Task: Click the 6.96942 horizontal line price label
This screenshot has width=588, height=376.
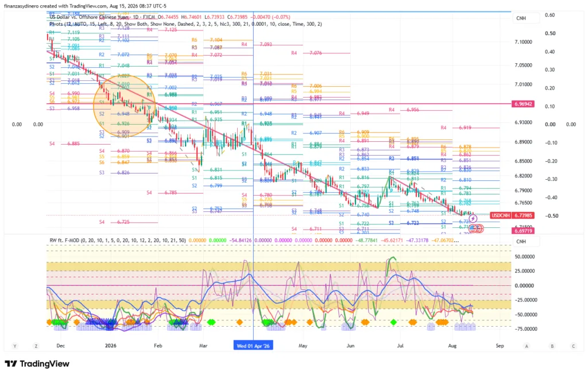Action: click(x=523, y=104)
